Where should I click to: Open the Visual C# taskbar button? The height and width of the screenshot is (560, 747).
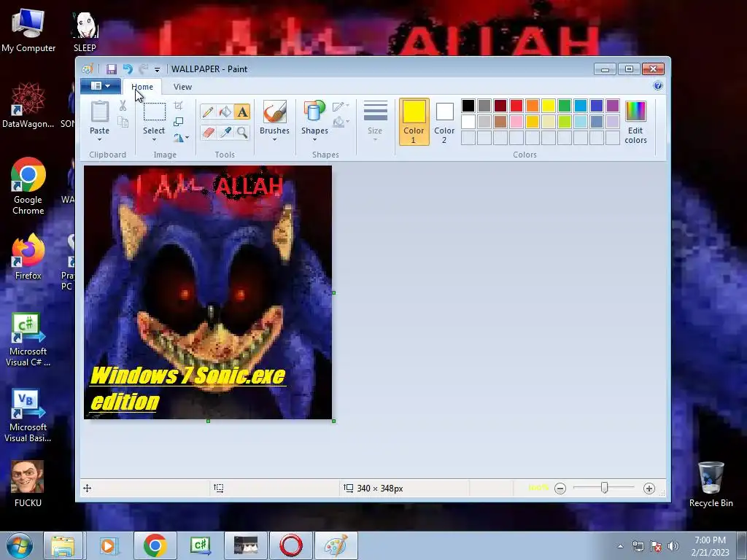point(201,545)
